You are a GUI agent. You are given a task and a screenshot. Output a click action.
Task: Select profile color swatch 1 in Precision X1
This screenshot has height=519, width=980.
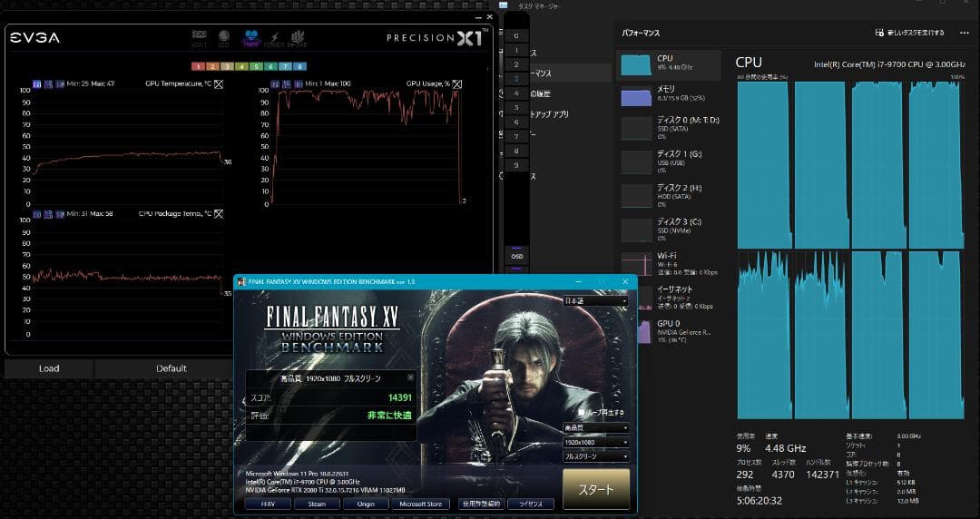(x=198, y=66)
